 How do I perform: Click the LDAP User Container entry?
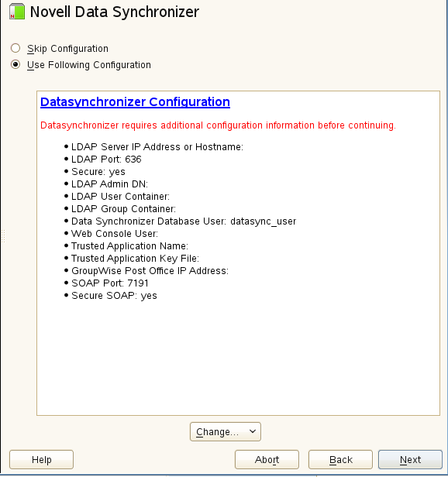coord(120,197)
